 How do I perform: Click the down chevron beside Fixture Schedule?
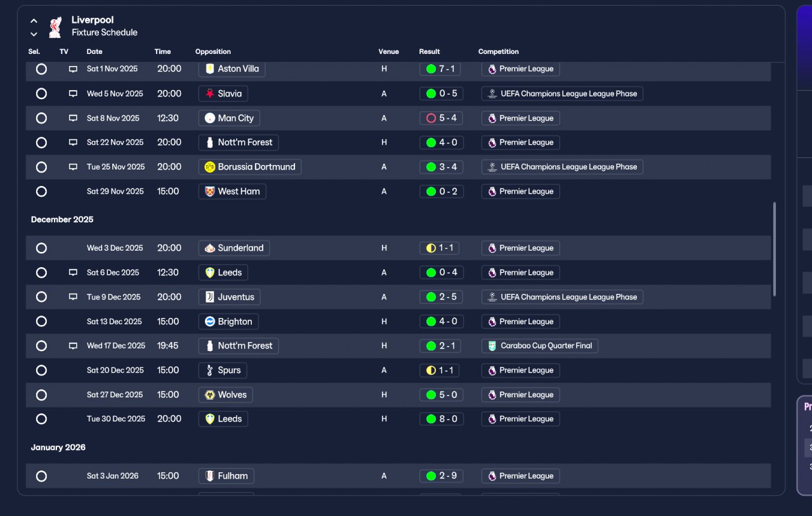(34, 34)
